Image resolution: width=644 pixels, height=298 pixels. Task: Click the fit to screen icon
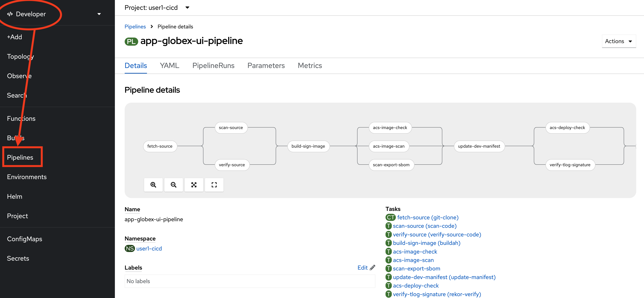194,185
